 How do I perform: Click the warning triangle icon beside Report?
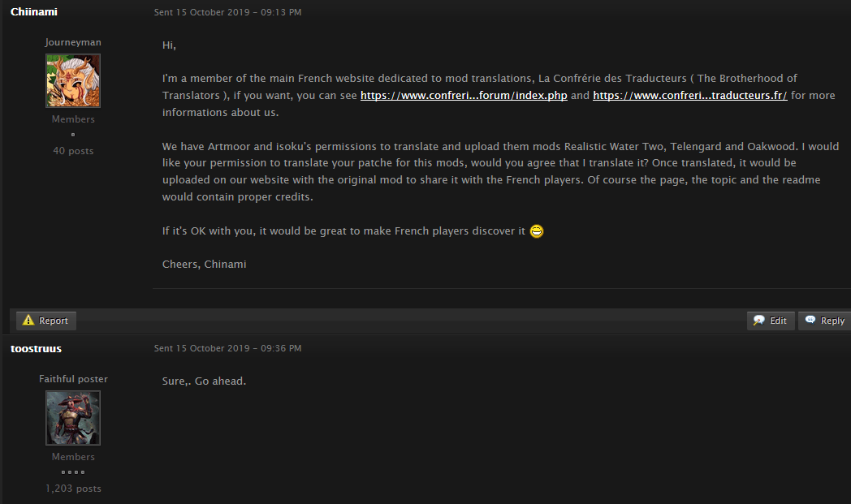point(28,321)
